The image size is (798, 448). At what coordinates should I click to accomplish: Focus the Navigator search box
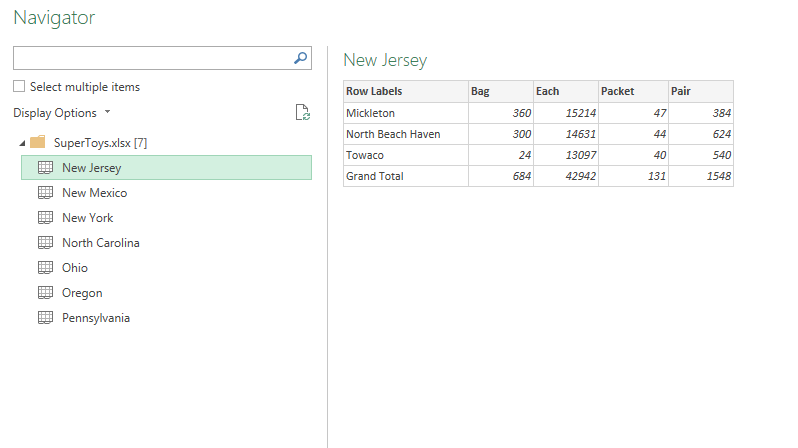[153, 58]
